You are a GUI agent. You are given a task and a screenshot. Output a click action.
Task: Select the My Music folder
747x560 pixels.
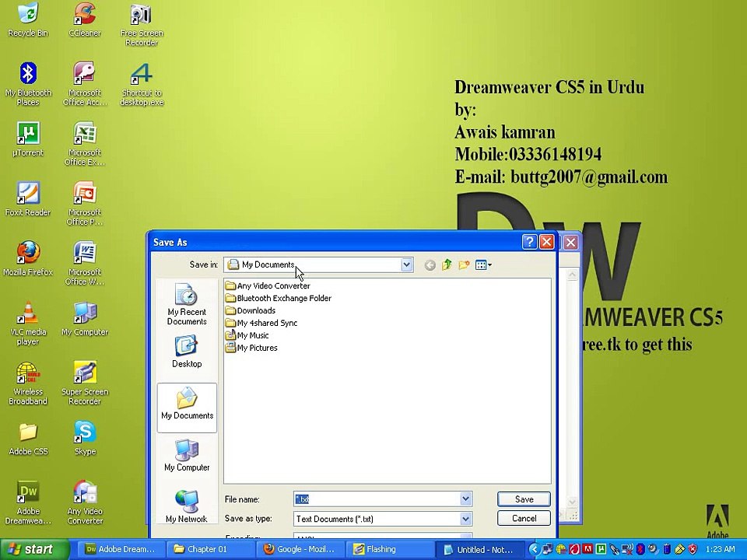tap(247, 335)
